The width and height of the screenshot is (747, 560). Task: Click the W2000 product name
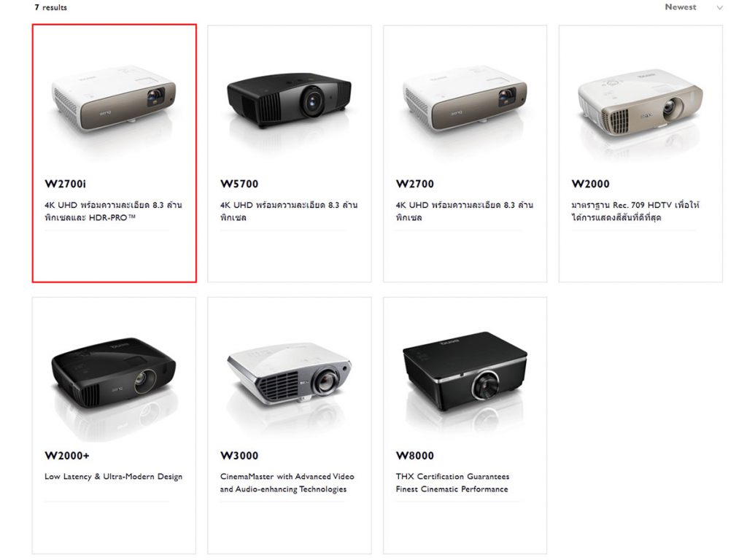point(590,184)
